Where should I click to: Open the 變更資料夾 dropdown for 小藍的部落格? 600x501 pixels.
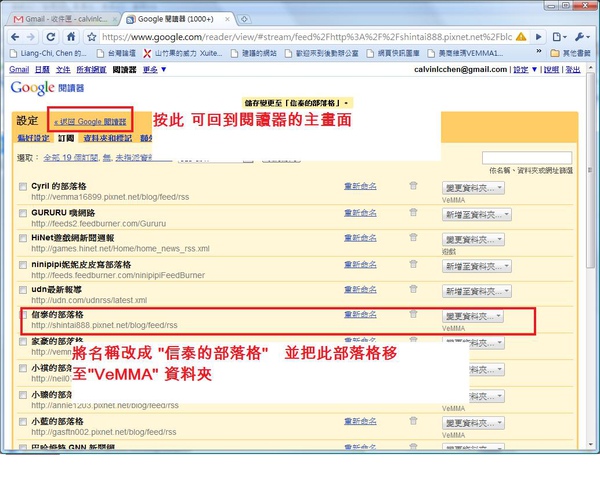(x=473, y=423)
